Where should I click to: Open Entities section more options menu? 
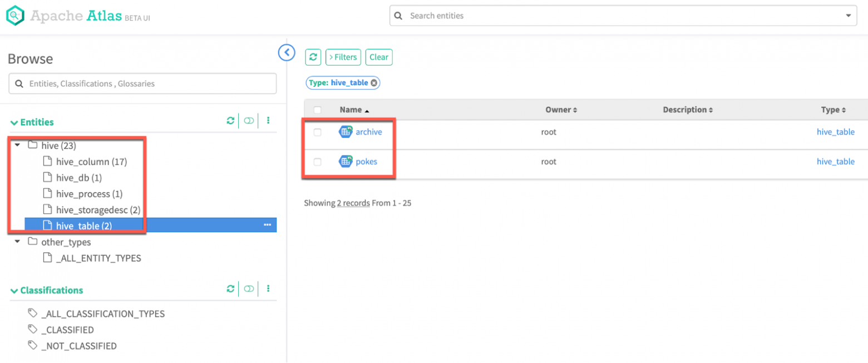268,121
